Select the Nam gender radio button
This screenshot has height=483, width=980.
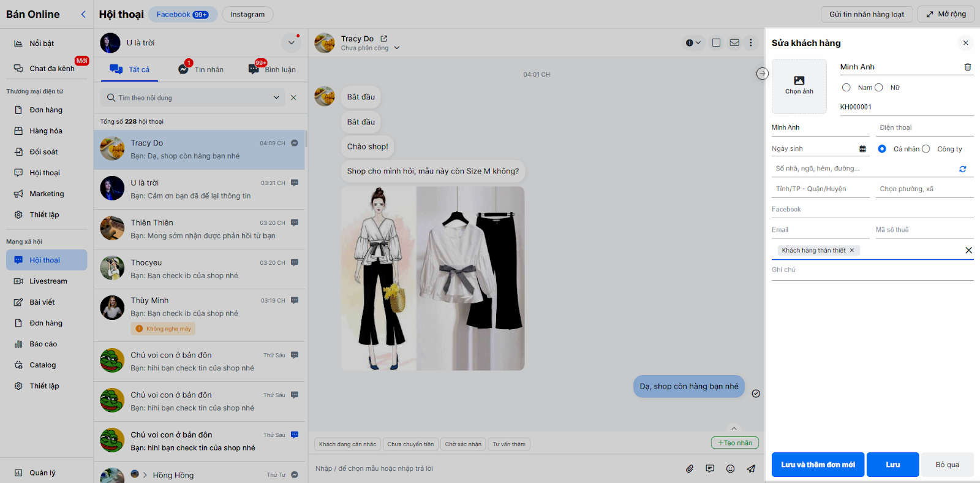pyautogui.click(x=846, y=88)
